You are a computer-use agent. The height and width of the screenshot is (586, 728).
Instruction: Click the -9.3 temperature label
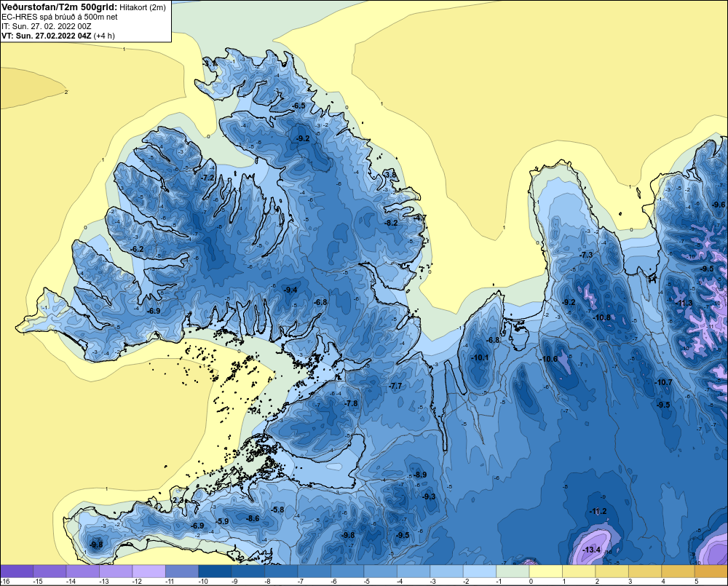[x=429, y=496]
